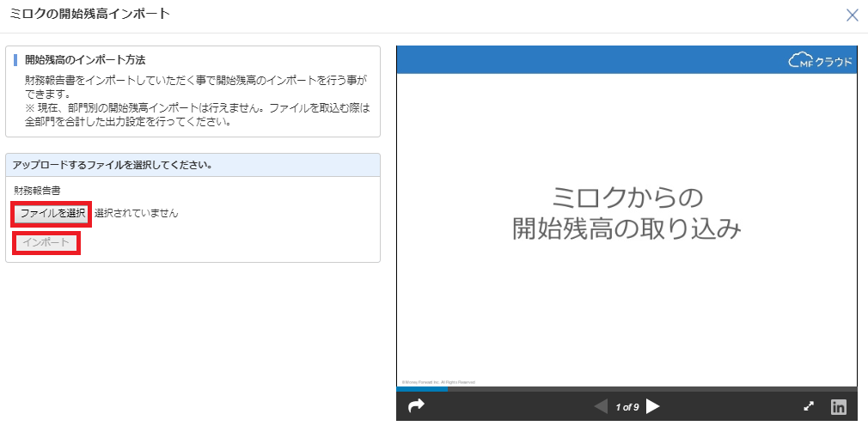Click the 選択されていません file status text
Screen dimensions: 868x432
(136, 214)
